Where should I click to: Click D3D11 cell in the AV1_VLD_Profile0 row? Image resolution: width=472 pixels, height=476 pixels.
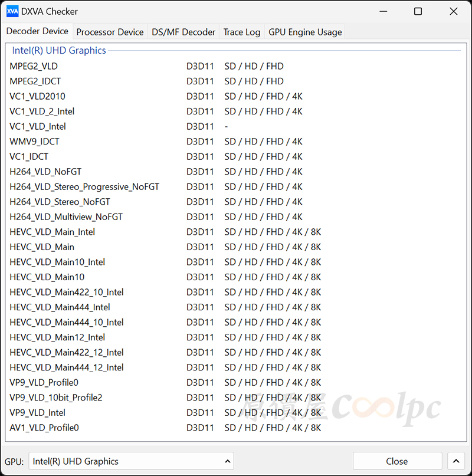point(200,428)
